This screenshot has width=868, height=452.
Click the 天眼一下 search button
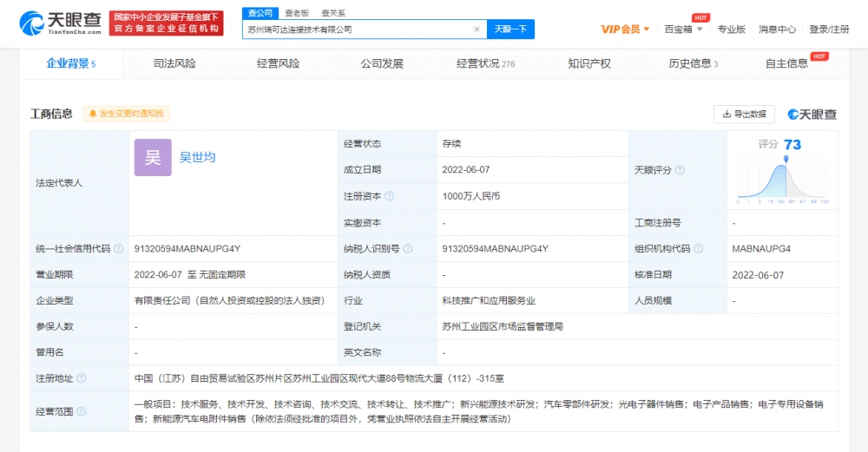[x=510, y=29]
